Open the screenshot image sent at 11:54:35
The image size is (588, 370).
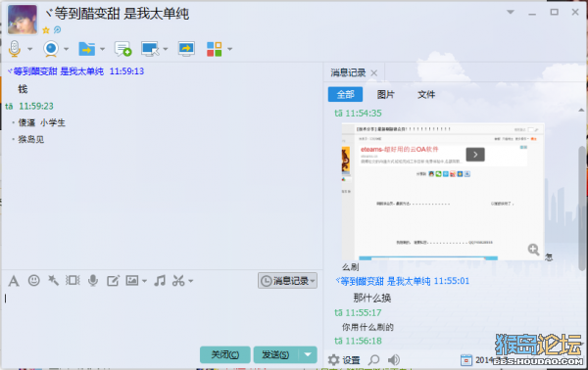443,192
